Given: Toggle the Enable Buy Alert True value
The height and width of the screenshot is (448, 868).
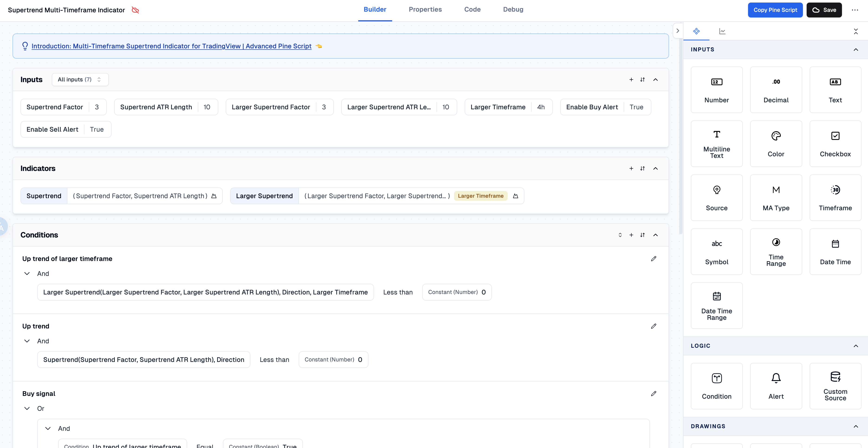Looking at the screenshot, I should point(636,107).
